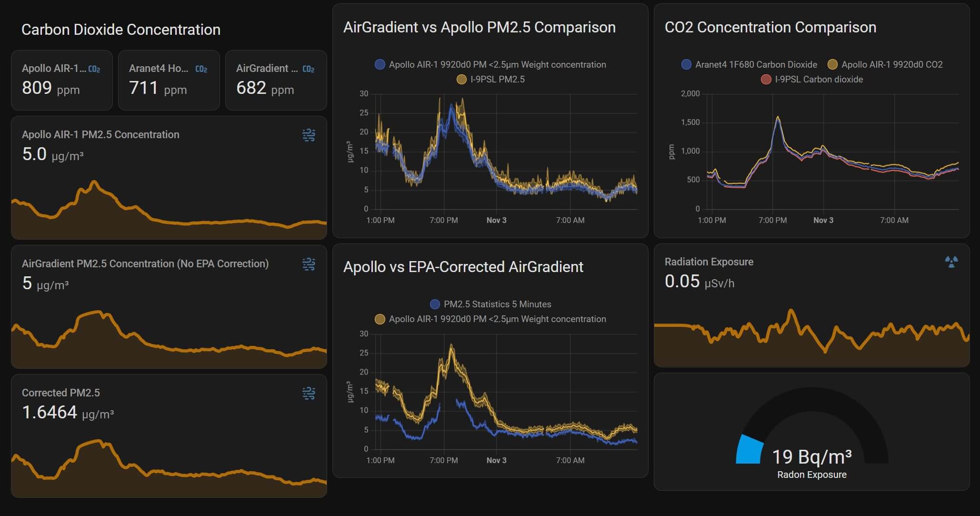
Task: Open the Apollo AIR-1 809 ppm reading
Action: point(62,80)
